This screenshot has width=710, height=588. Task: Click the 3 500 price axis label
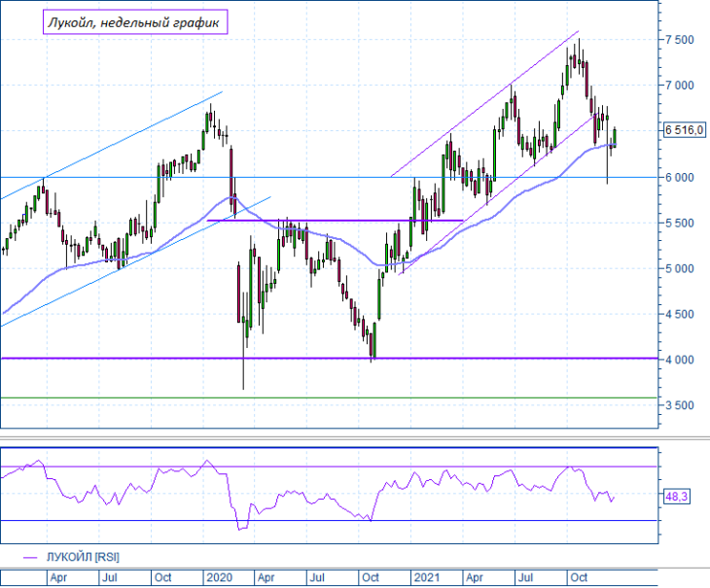click(x=679, y=405)
